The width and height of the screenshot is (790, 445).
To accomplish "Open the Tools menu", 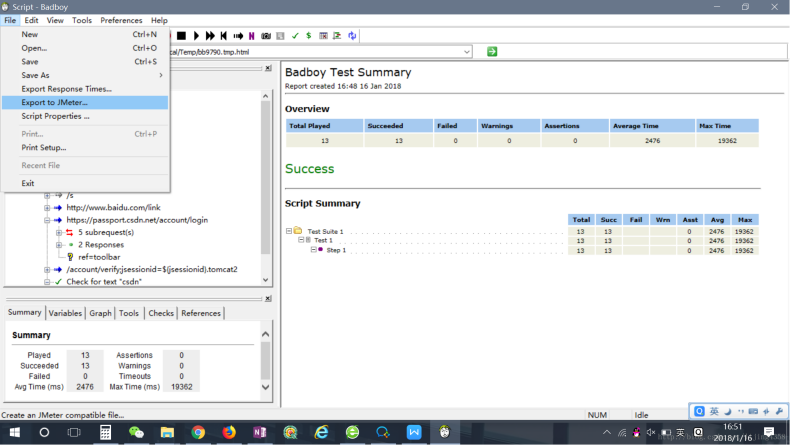I will click(82, 20).
